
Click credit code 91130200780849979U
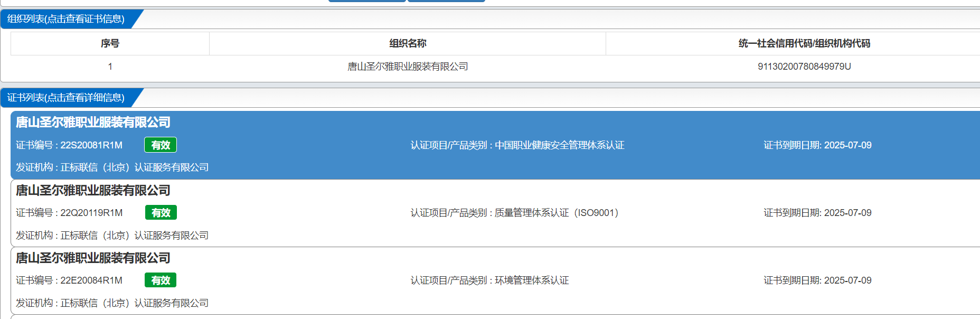click(x=804, y=67)
